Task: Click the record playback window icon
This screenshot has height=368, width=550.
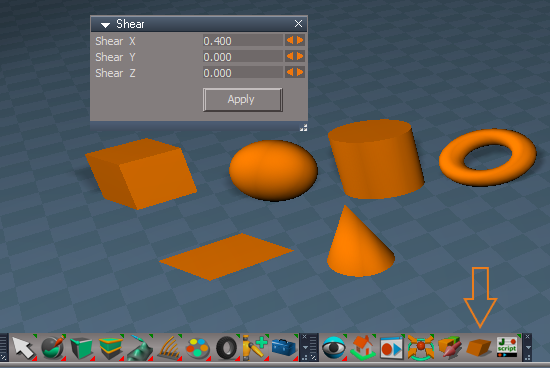Action: [x=391, y=347]
